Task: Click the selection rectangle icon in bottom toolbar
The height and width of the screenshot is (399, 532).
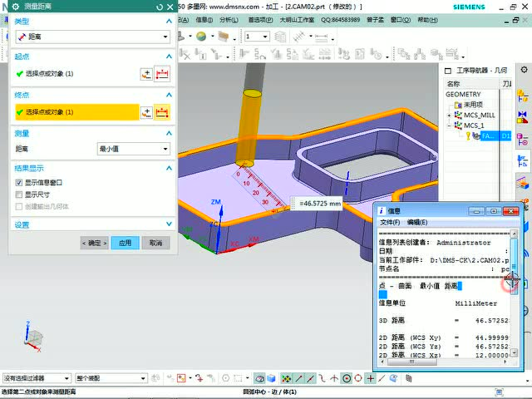Action: click(x=239, y=378)
